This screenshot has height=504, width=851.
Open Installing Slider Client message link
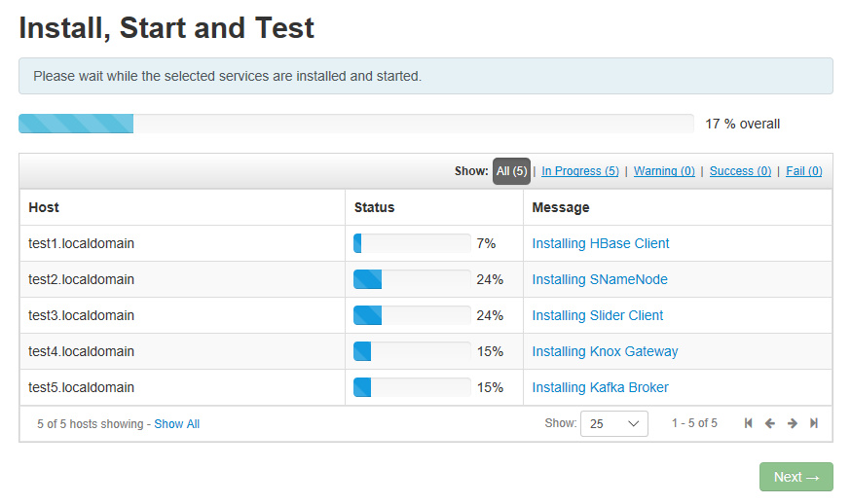click(x=597, y=315)
